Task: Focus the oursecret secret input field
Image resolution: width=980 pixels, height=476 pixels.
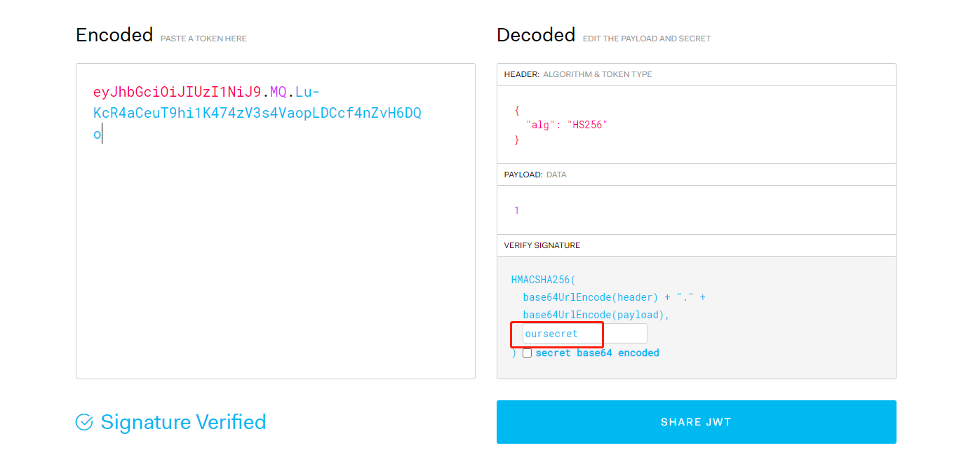Action: pos(585,334)
